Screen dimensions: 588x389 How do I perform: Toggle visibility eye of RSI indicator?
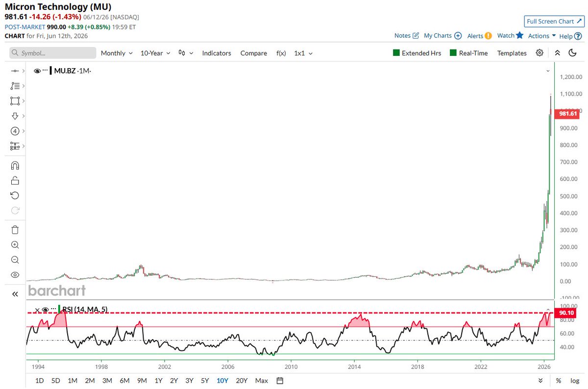pos(45,310)
